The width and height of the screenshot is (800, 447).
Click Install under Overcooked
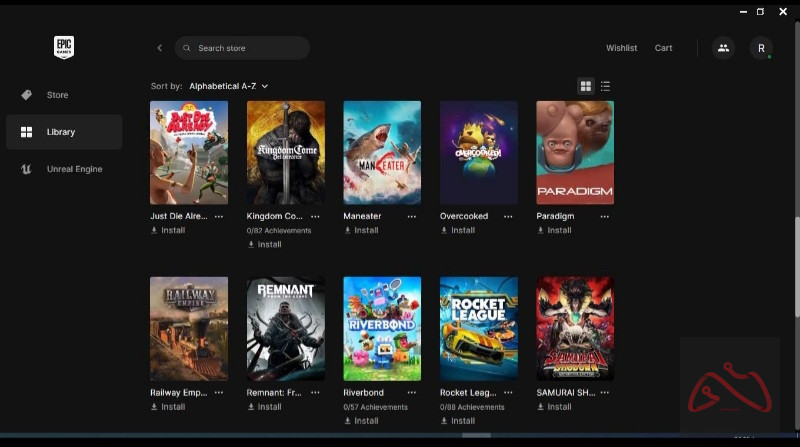458,230
